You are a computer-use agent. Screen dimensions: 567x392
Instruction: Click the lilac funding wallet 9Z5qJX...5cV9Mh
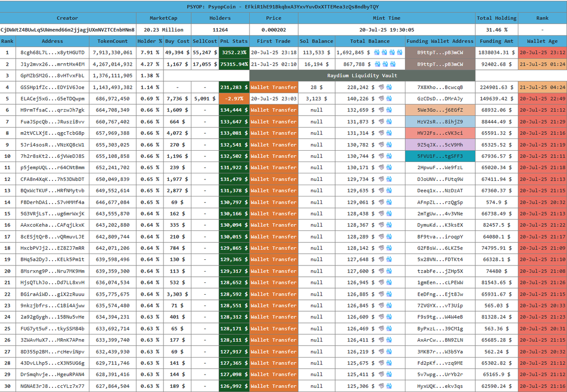point(440,145)
